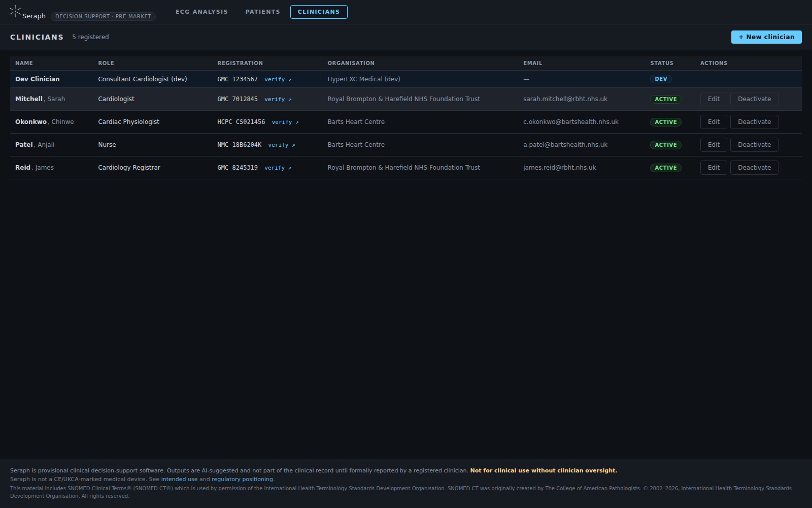812x508 pixels.
Task: Click HyperLXC Medical (dev) organisation
Action: coord(364,79)
